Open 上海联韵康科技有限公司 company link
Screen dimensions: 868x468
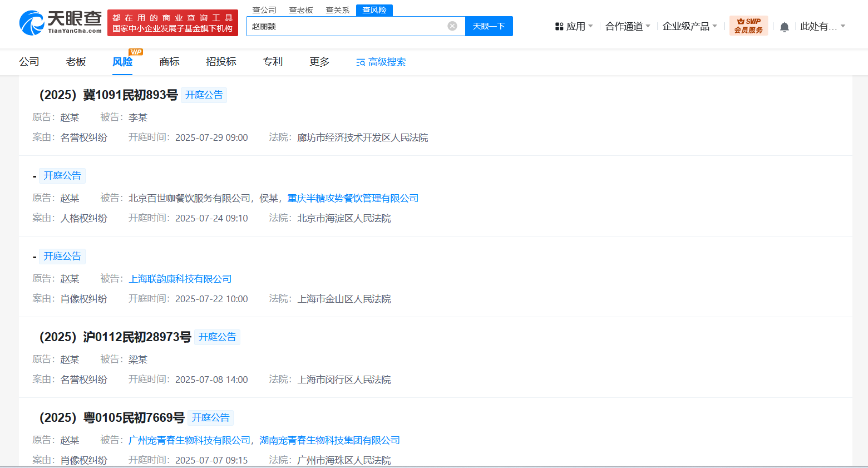180,279
